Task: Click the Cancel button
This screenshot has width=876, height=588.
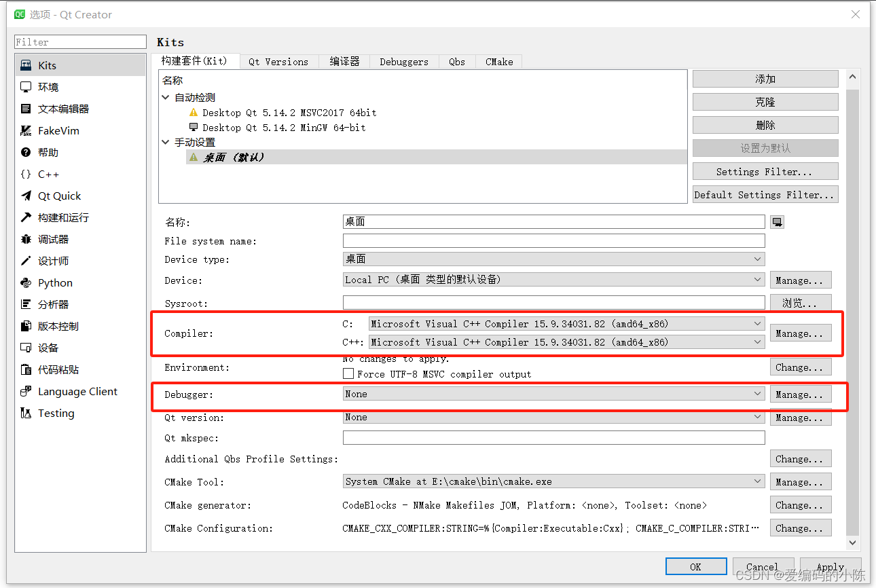Action: [x=763, y=566]
